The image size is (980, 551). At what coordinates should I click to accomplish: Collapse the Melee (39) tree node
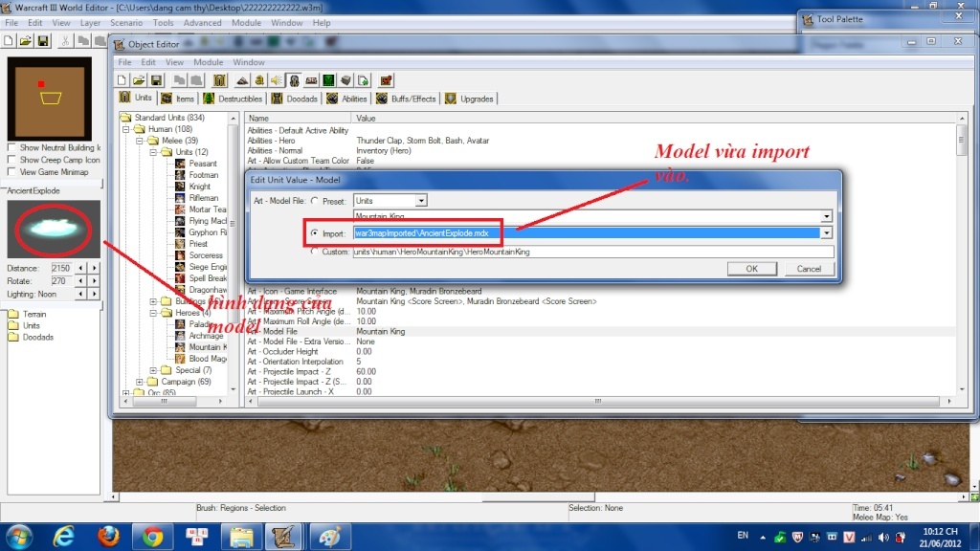[140, 141]
